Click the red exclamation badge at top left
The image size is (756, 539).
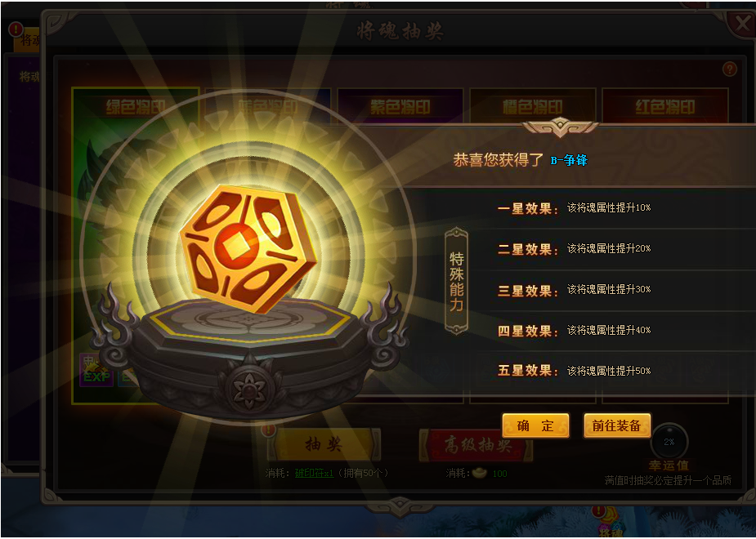click(16, 29)
